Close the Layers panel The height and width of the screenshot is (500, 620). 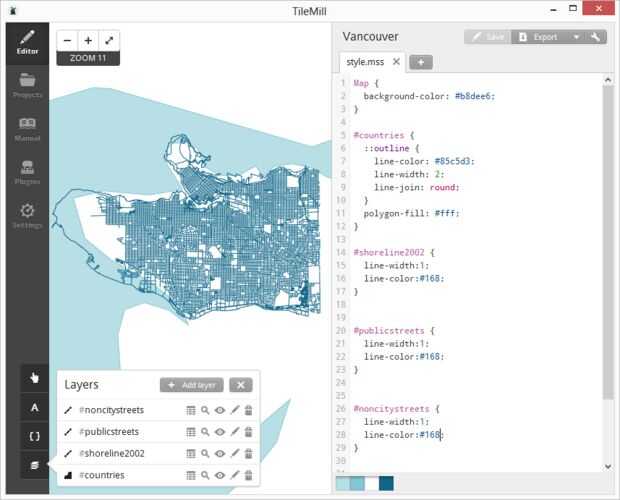click(241, 385)
